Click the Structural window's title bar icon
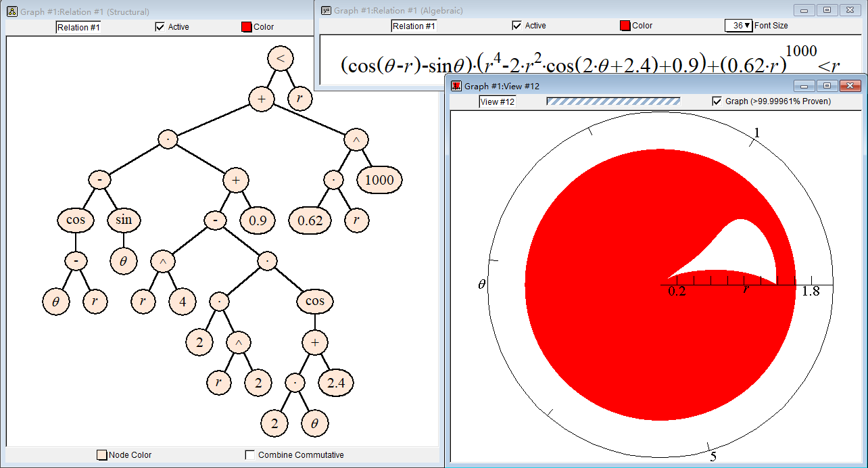868x468 pixels. click(11, 11)
